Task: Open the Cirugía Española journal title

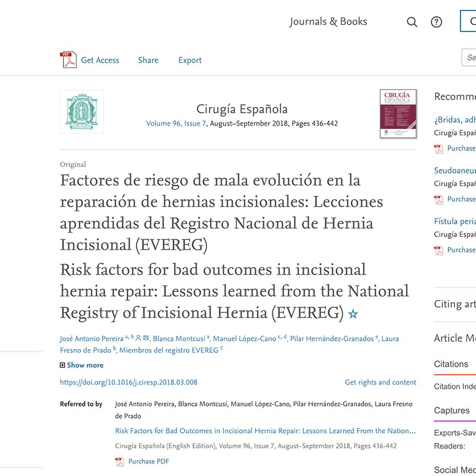Action: [242, 109]
